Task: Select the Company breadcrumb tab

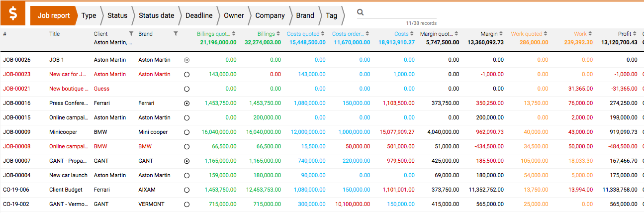Action: click(x=270, y=15)
